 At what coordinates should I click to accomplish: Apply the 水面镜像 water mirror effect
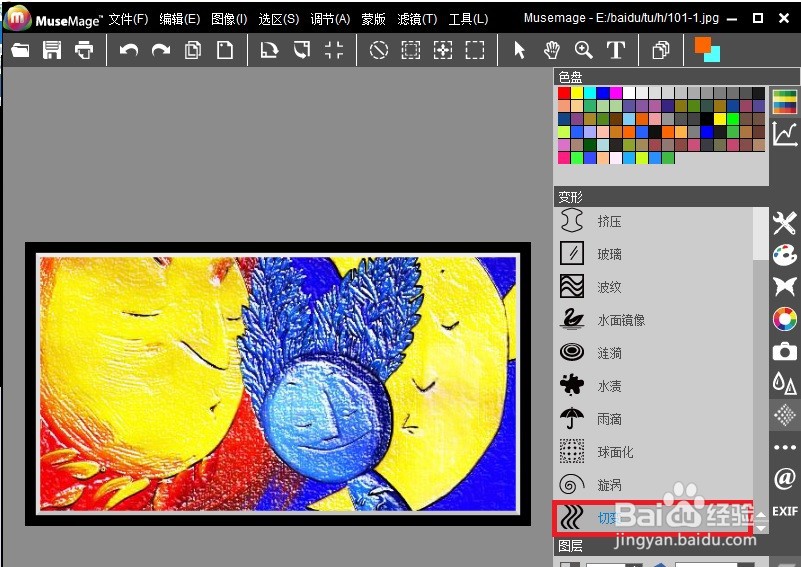pyautogui.click(x=653, y=320)
